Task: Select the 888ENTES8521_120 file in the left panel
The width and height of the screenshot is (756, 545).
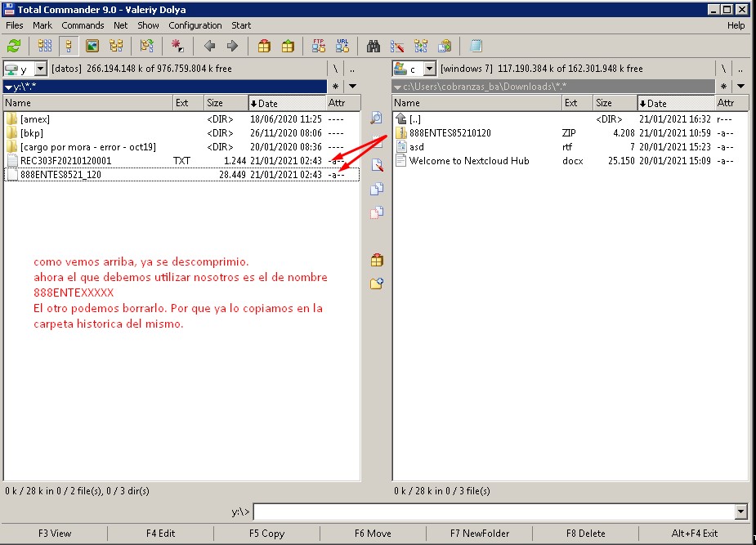Action: pos(61,175)
